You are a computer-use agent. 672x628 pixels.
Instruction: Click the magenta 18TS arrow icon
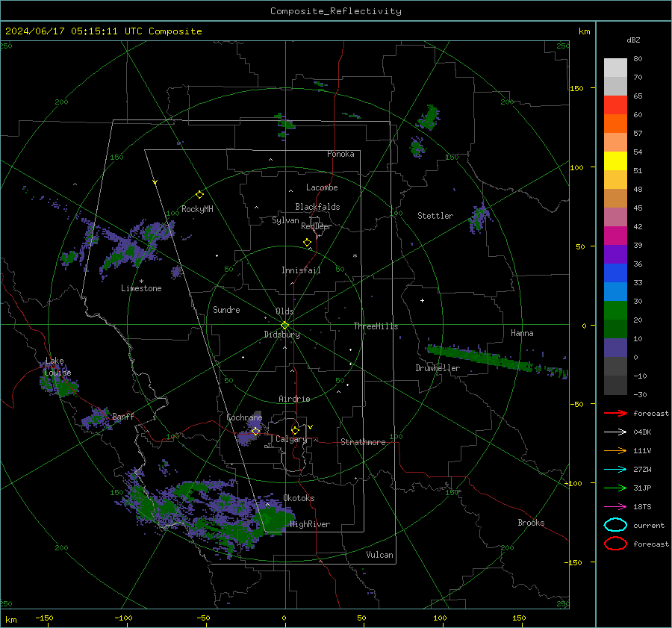click(615, 507)
